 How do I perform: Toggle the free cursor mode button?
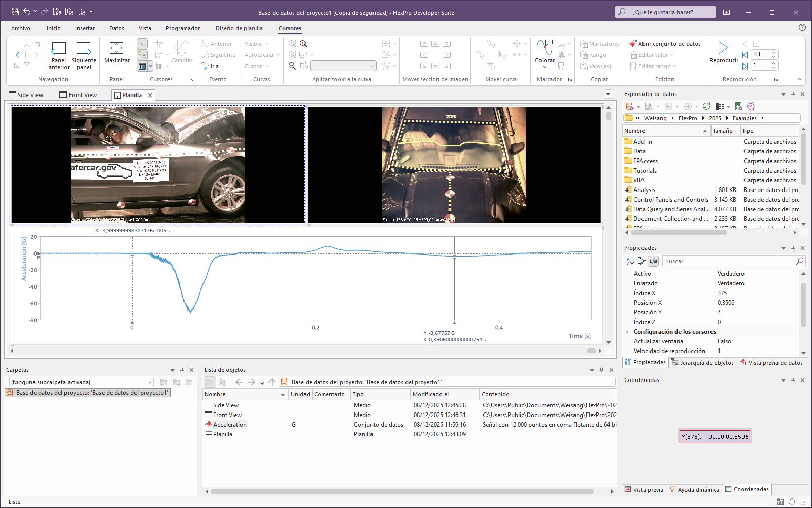point(142,44)
